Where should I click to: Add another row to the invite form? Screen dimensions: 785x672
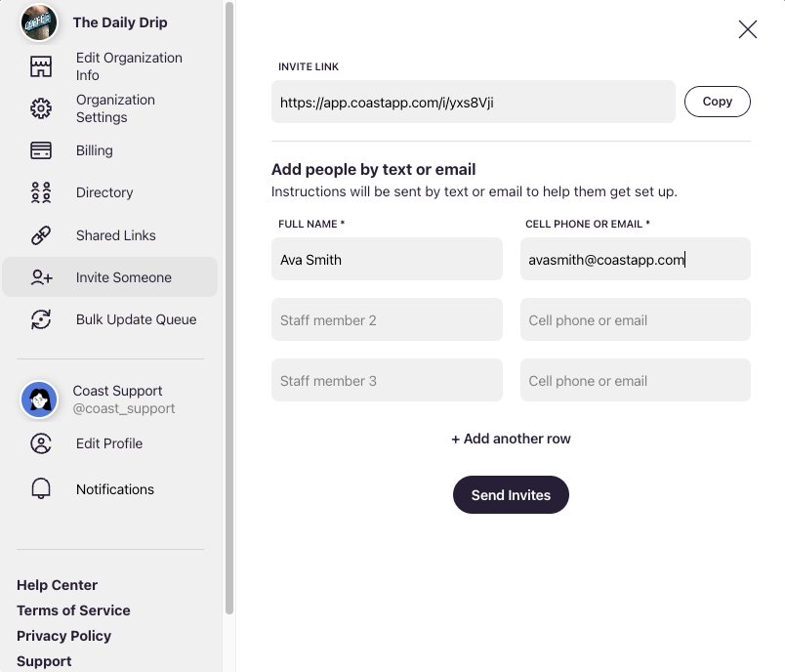pyautogui.click(x=511, y=439)
